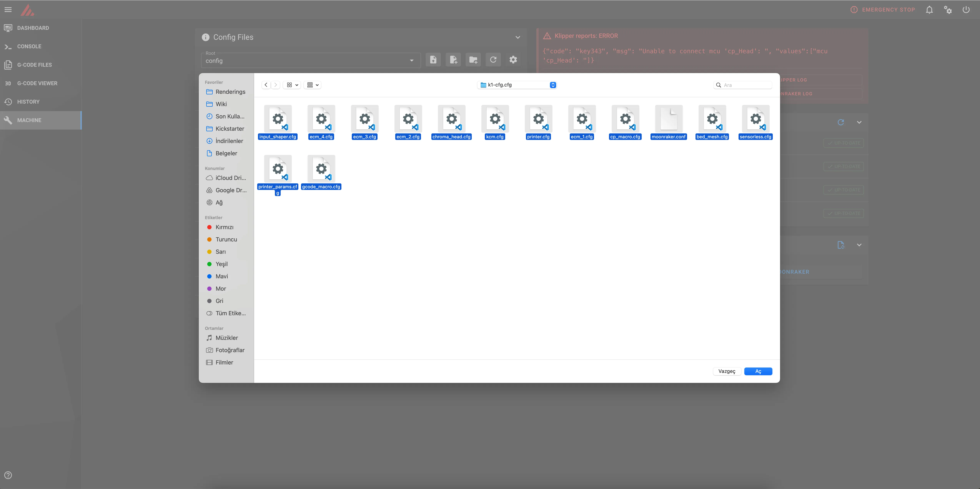The image size is (980, 489).
Task: Select ecm_4.cfg file icon
Action: click(x=321, y=119)
